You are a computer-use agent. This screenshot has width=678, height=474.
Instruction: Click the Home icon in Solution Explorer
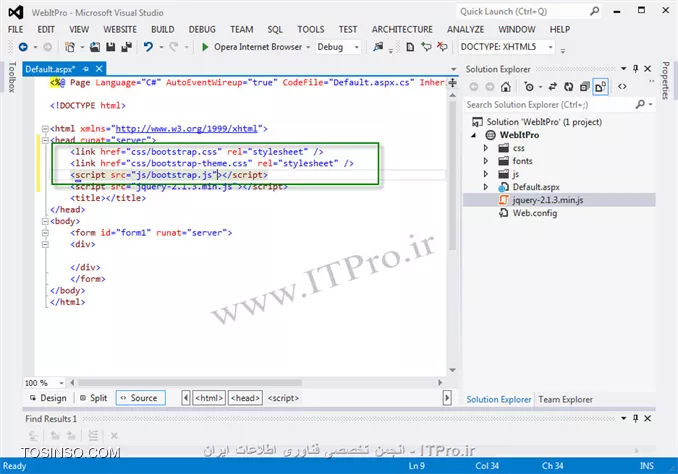pos(505,86)
